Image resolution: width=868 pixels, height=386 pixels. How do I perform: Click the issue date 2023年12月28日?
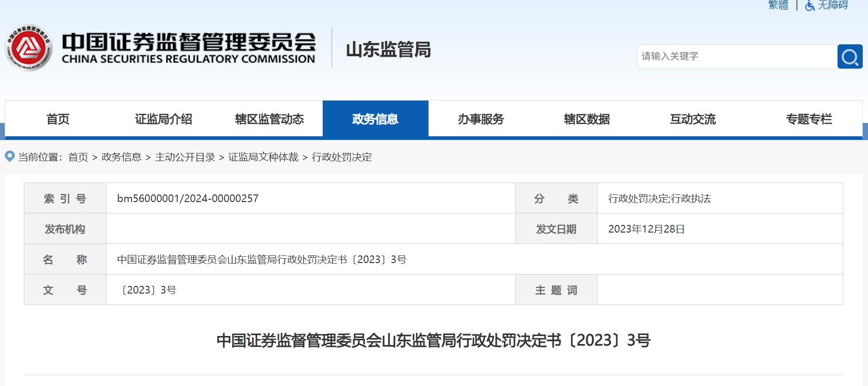(646, 229)
